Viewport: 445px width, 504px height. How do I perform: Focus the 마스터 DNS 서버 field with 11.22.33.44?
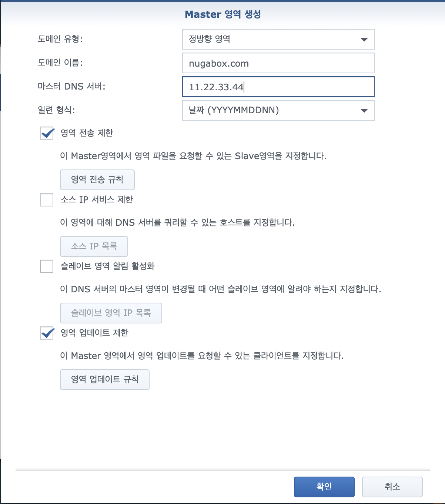(x=278, y=87)
